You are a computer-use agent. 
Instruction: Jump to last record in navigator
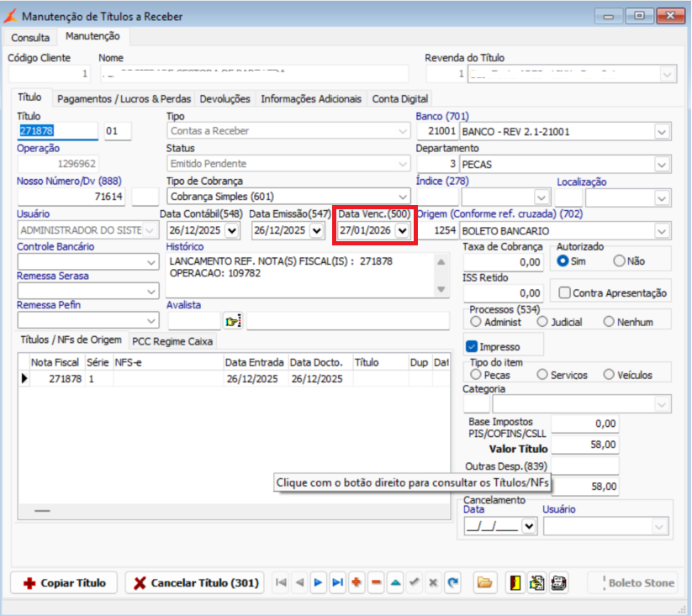[x=337, y=582]
